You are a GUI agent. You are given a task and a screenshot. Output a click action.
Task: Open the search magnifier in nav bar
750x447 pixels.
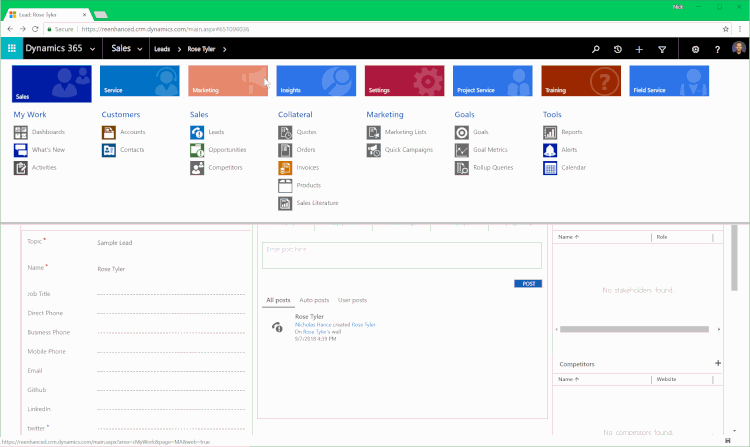click(x=596, y=49)
